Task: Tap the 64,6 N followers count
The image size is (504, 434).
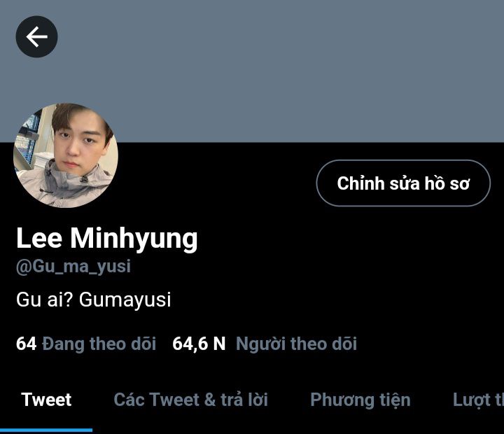Action: (x=199, y=344)
